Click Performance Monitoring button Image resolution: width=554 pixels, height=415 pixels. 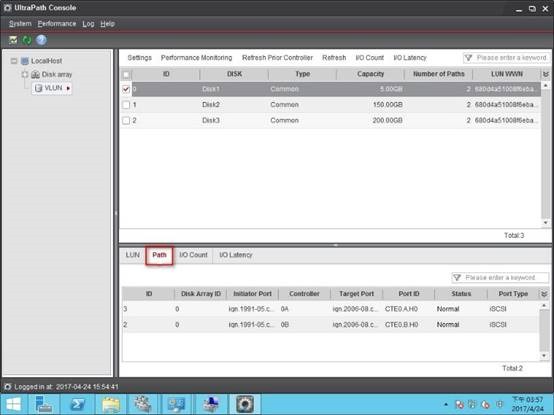[x=196, y=58]
